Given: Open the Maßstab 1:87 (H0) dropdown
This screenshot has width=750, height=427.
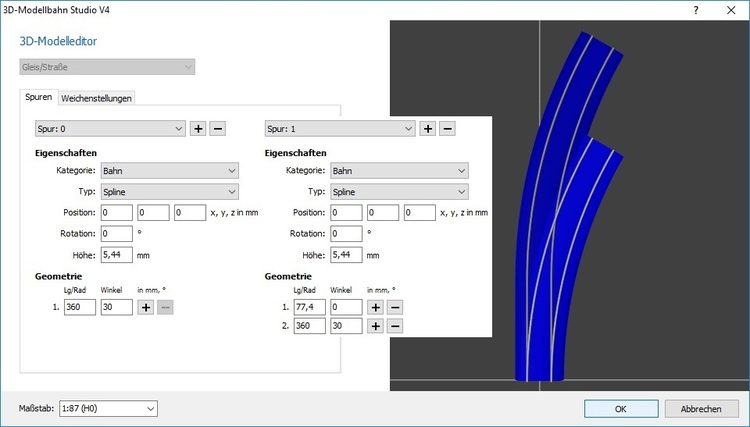Looking at the screenshot, I should [x=109, y=408].
